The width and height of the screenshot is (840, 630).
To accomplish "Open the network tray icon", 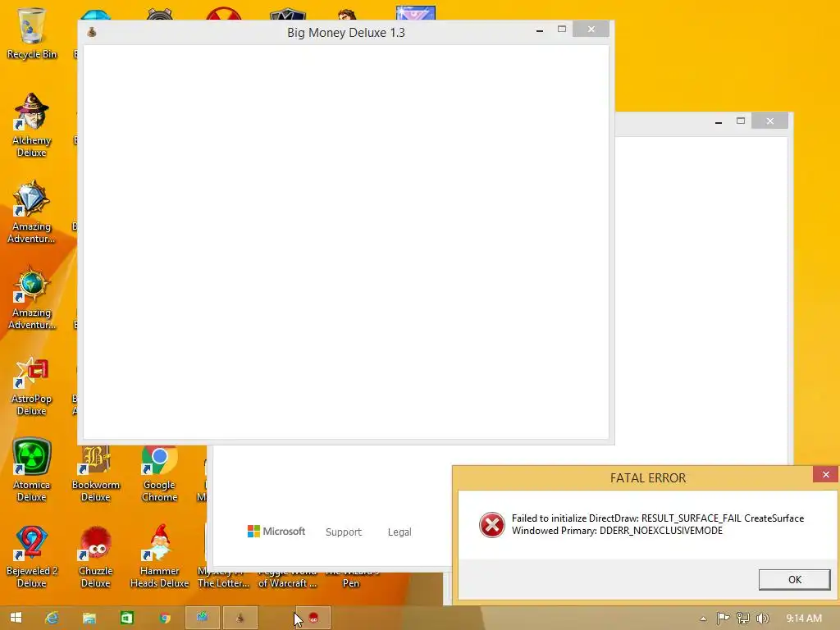I will 743,619.
